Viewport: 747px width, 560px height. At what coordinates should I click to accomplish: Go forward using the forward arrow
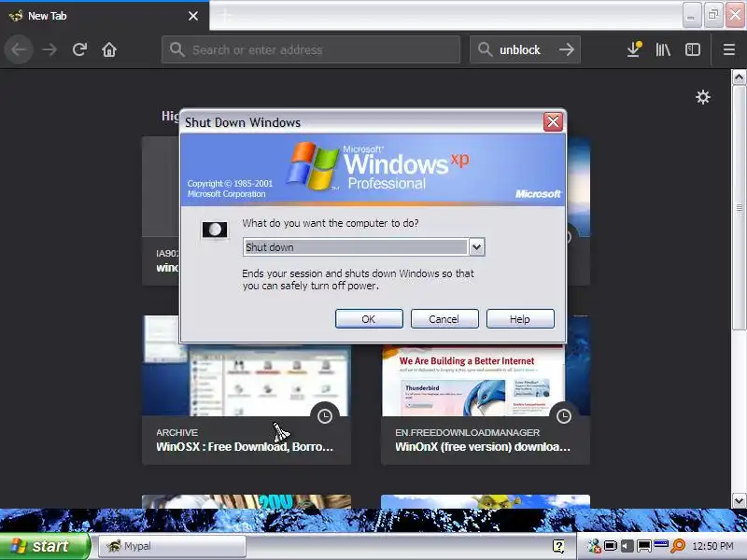[49, 49]
